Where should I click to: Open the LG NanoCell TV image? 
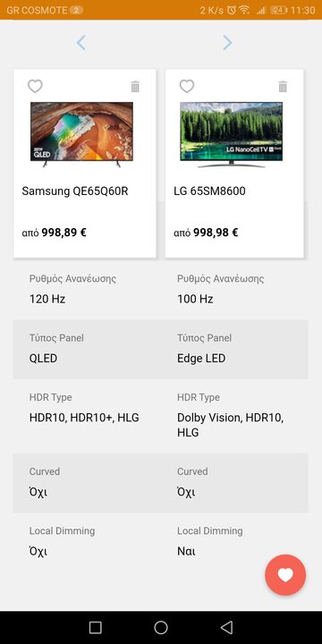coord(232,135)
